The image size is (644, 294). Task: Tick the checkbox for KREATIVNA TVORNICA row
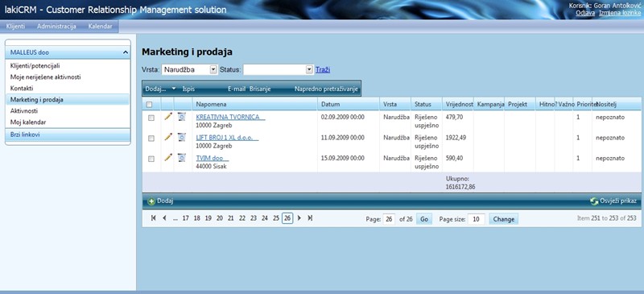pyautogui.click(x=151, y=118)
